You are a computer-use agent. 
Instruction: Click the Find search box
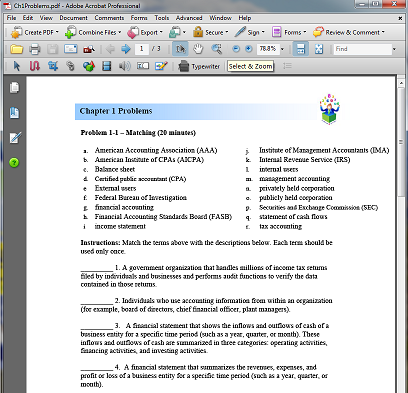tap(362, 49)
